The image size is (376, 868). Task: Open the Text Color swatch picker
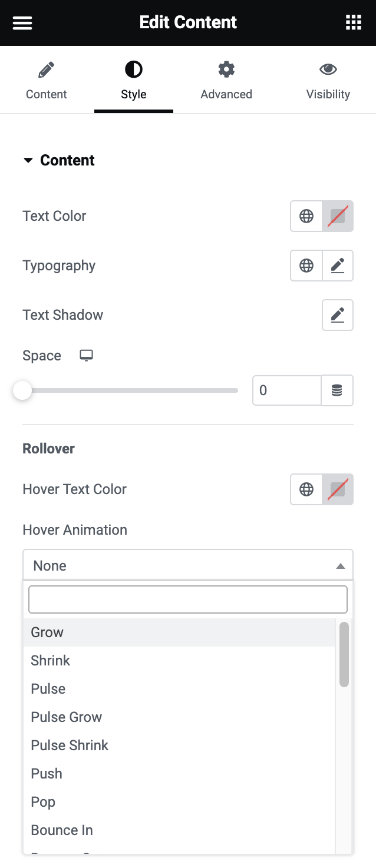tap(338, 216)
